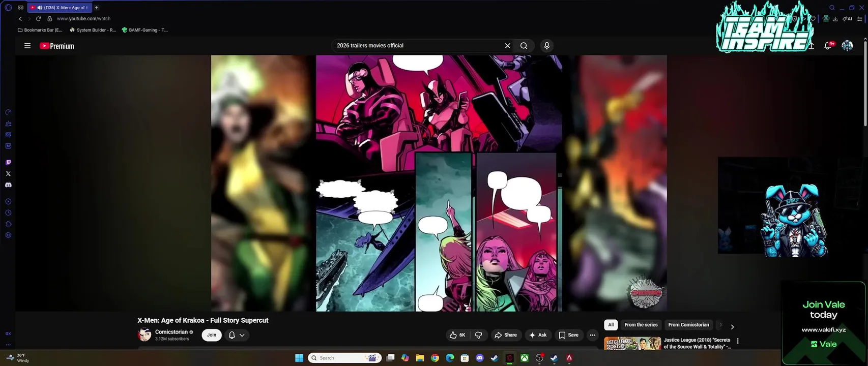The height and width of the screenshot is (366, 868).
Task: Open browser downloads icon
Action: point(835,19)
